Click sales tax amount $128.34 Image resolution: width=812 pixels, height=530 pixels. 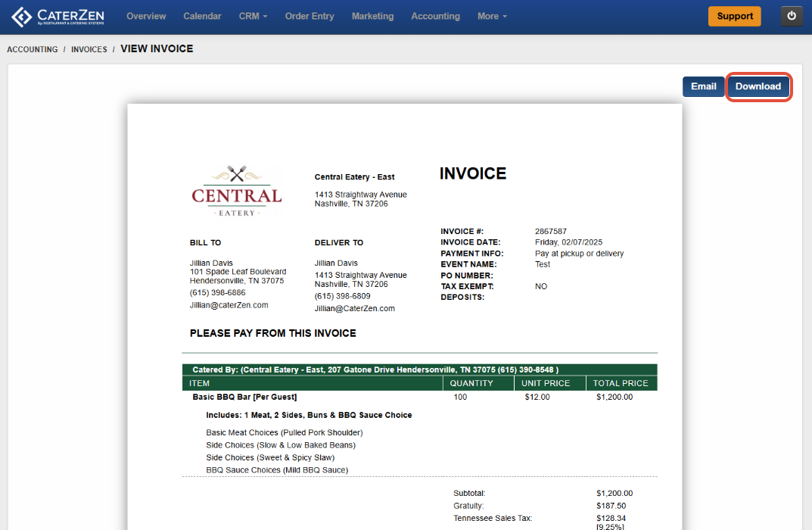611,518
